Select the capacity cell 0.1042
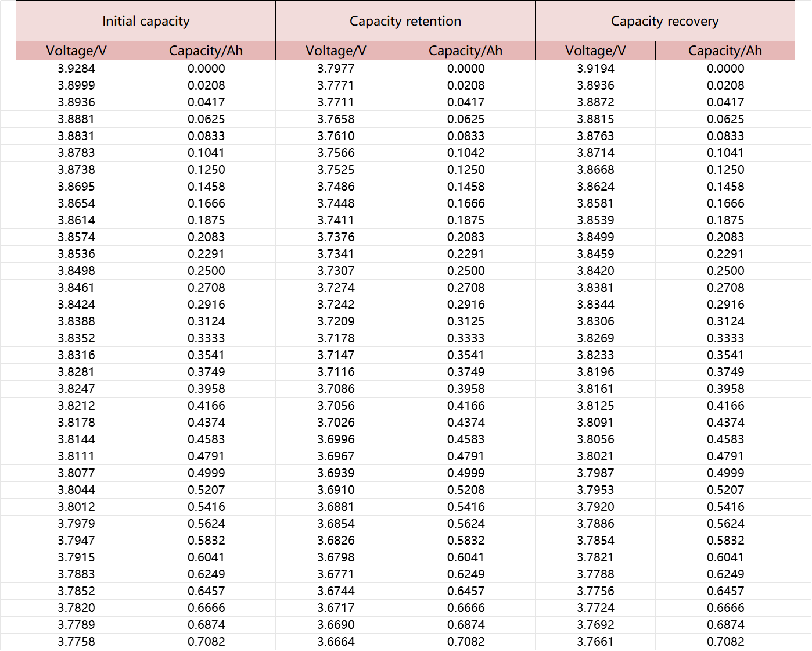The image size is (812, 651). [466, 153]
